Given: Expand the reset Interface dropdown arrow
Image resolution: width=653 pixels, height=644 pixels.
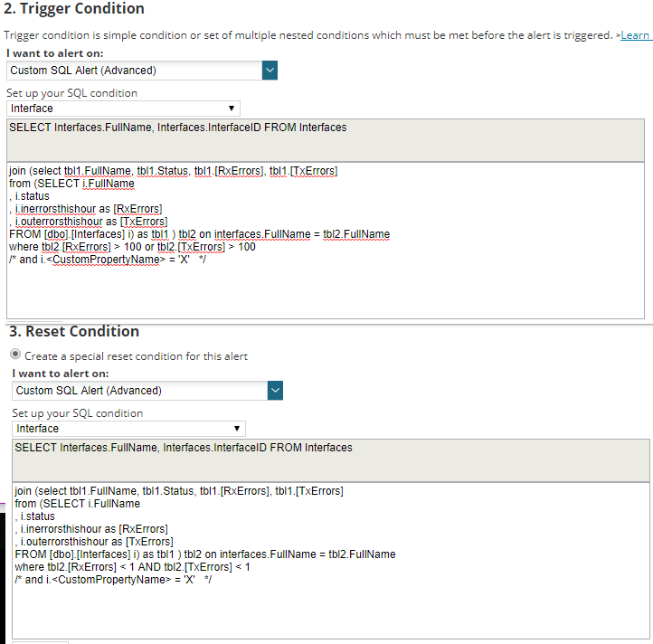Looking at the screenshot, I should [238, 429].
